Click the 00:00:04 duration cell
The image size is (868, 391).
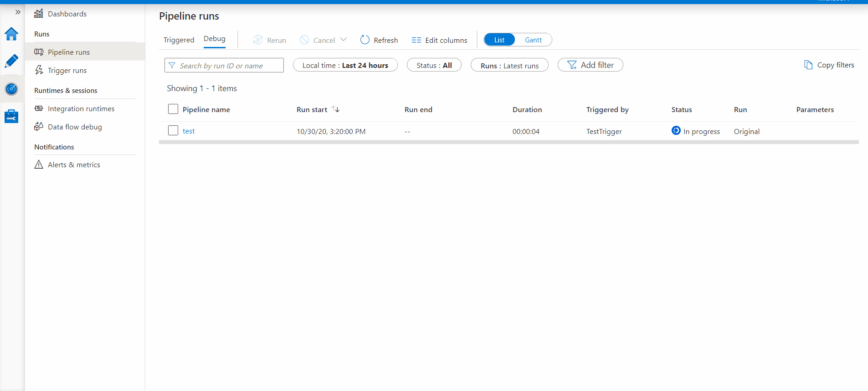pyautogui.click(x=526, y=131)
